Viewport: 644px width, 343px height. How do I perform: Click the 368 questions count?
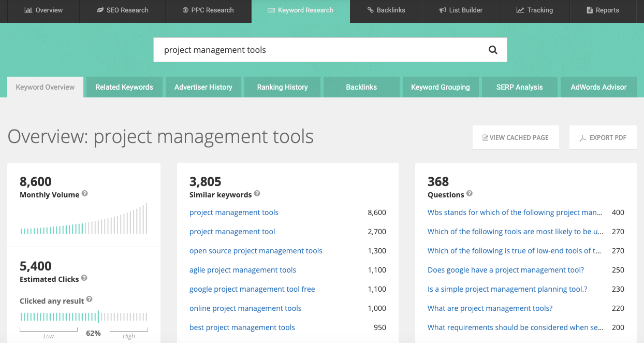pyautogui.click(x=438, y=182)
